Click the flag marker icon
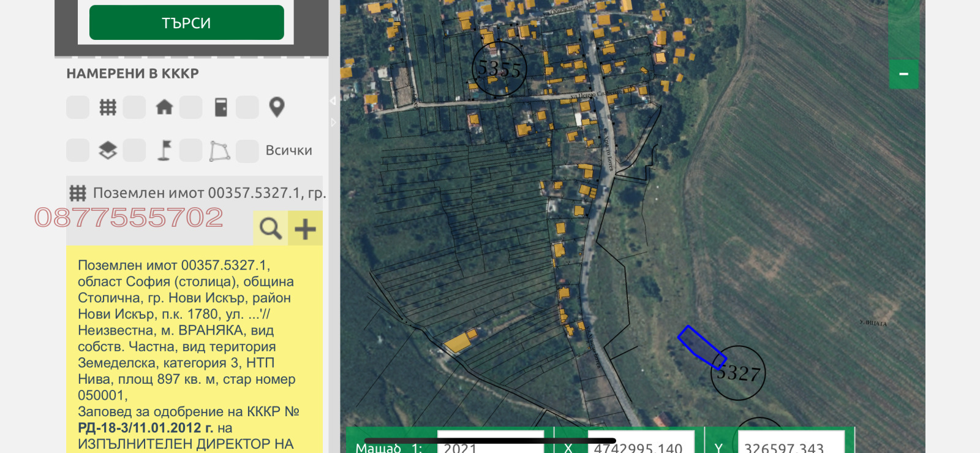Image resolution: width=980 pixels, height=453 pixels. click(x=164, y=150)
